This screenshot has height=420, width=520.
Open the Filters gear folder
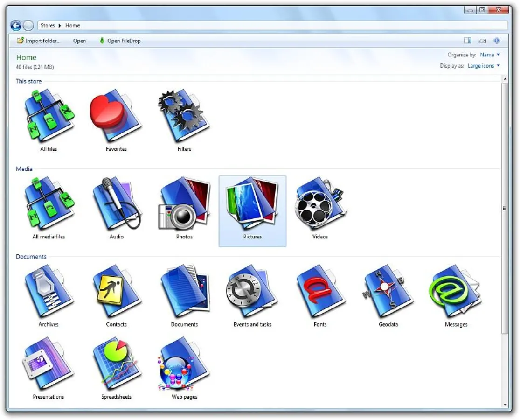(184, 117)
